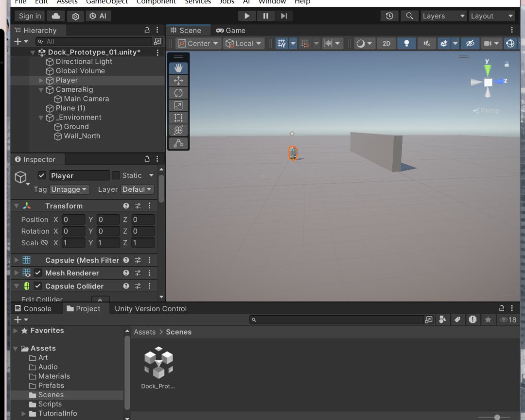This screenshot has width=525, height=420.
Task: Disable the Capsule Collider checkbox
Action: tap(38, 286)
